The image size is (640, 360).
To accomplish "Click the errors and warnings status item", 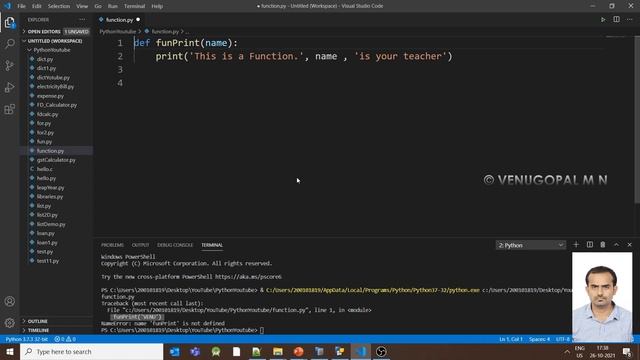I will pyautogui.click(x=65, y=339).
